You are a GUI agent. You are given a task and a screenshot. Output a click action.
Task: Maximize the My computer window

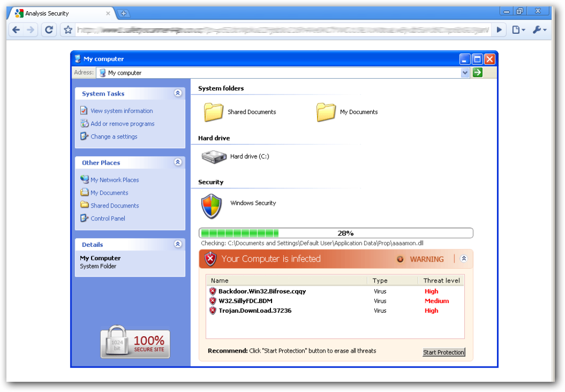click(x=477, y=59)
